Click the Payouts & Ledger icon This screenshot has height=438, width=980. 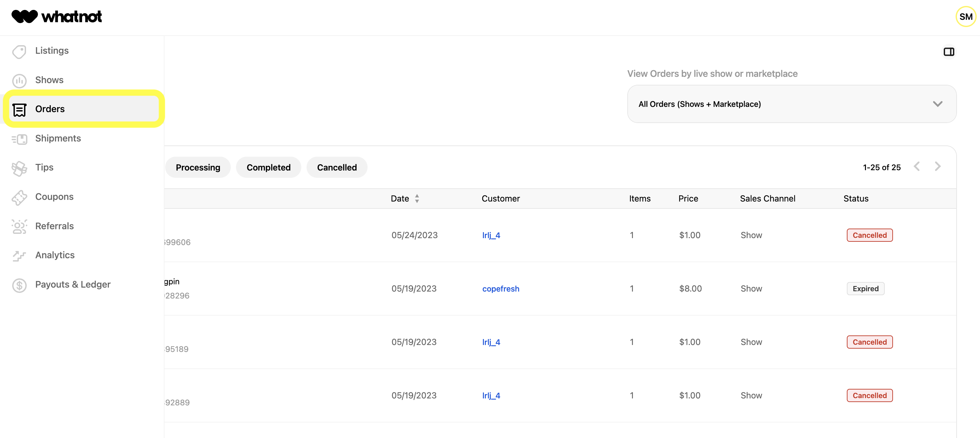tap(19, 285)
